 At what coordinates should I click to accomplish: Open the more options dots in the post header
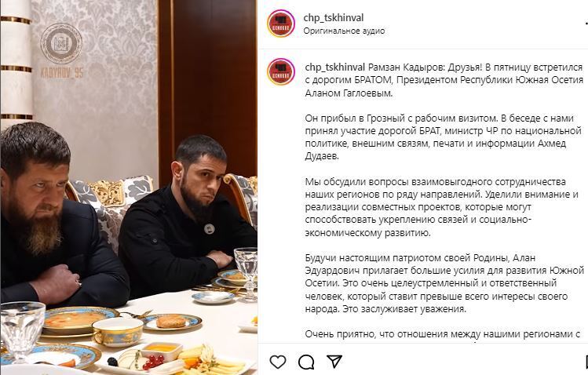[x=586, y=24]
